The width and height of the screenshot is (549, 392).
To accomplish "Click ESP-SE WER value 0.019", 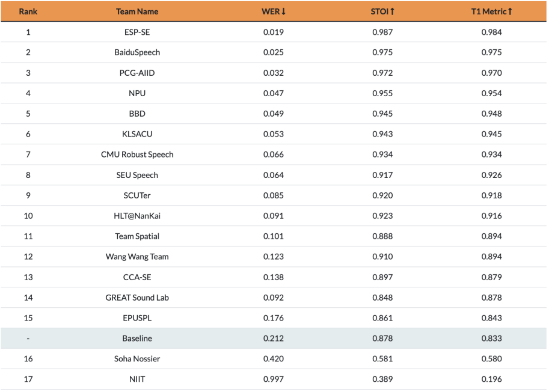I will (273, 32).
